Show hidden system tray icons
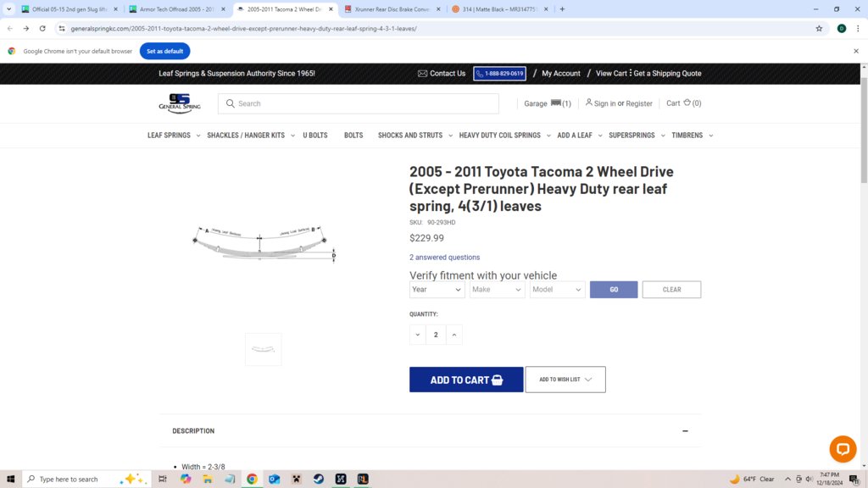 [x=787, y=480]
